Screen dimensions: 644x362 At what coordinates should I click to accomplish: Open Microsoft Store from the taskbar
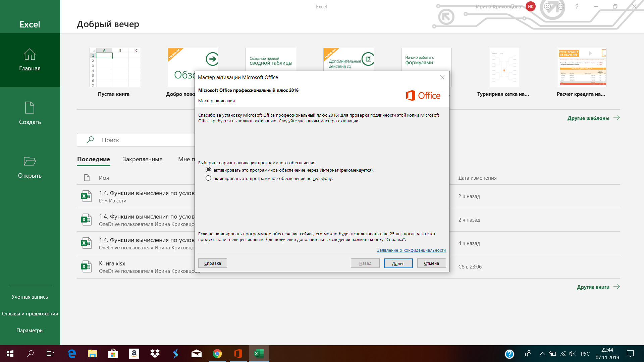pyautogui.click(x=113, y=354)
